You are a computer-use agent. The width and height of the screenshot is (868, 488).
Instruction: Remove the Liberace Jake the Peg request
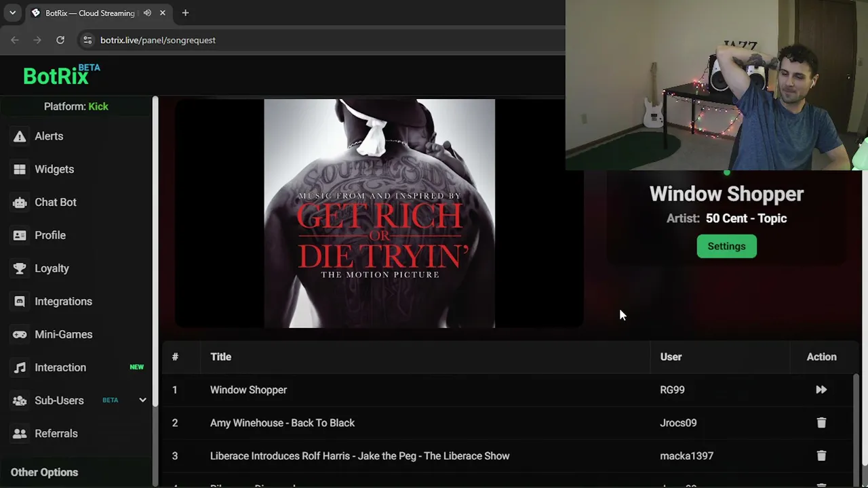[821, 456]
